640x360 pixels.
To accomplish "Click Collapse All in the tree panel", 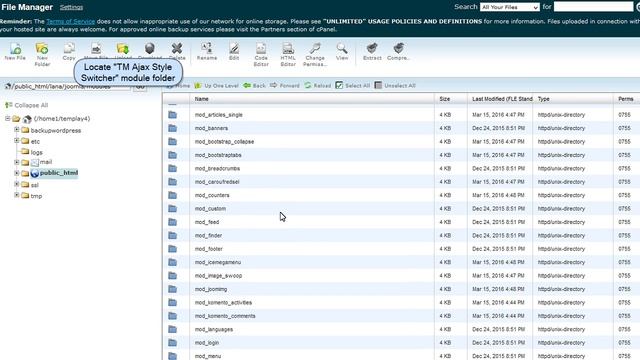I will tap(27, 105).
